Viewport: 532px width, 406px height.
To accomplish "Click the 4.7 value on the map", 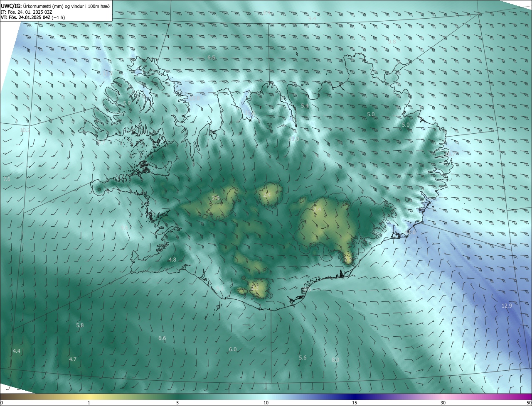I will coord(73,359).
